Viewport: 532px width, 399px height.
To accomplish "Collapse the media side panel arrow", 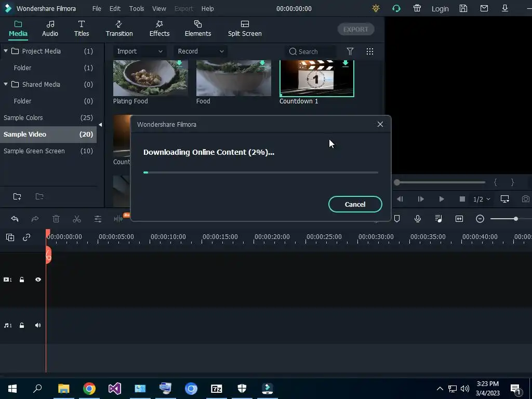I will tap(100, 125).
